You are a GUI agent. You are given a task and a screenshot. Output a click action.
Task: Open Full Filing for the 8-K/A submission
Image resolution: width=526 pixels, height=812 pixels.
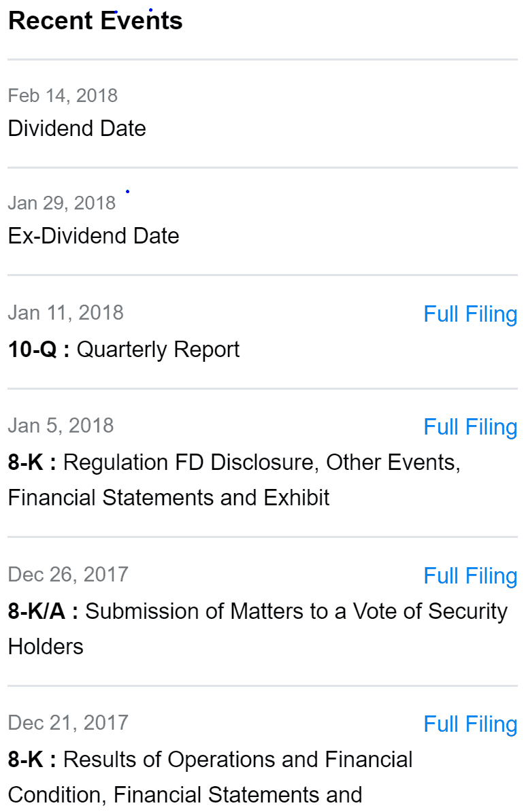470,576
